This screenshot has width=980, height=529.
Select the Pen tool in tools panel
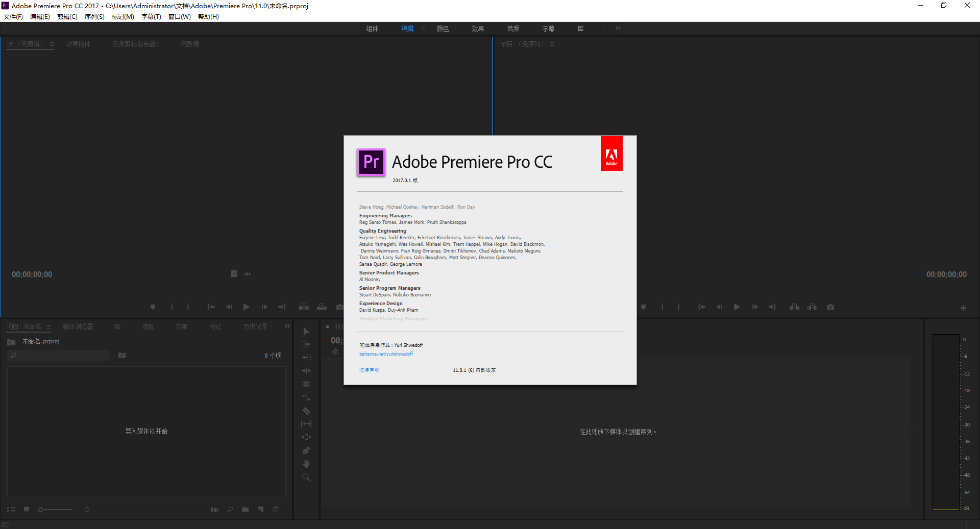[306, 450]
